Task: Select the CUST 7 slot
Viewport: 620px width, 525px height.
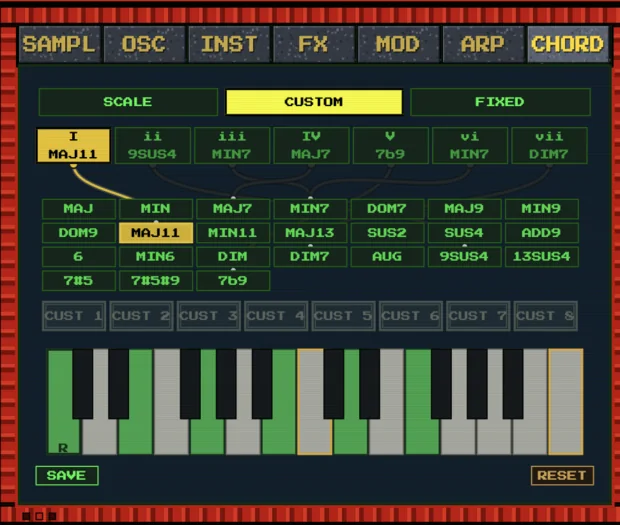Action: [x=478, y=316]
